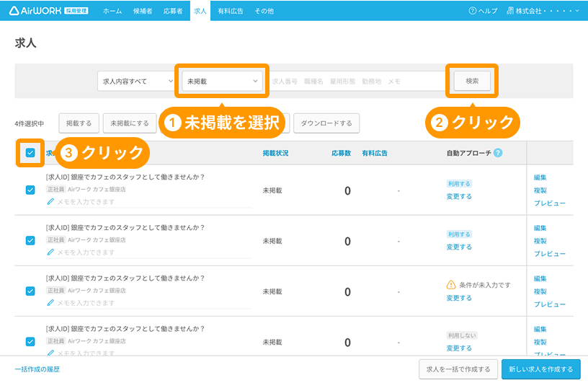Click 複製 in the second job row
Image resolution: width=588 pixels, height=383 pixels.
540,241
